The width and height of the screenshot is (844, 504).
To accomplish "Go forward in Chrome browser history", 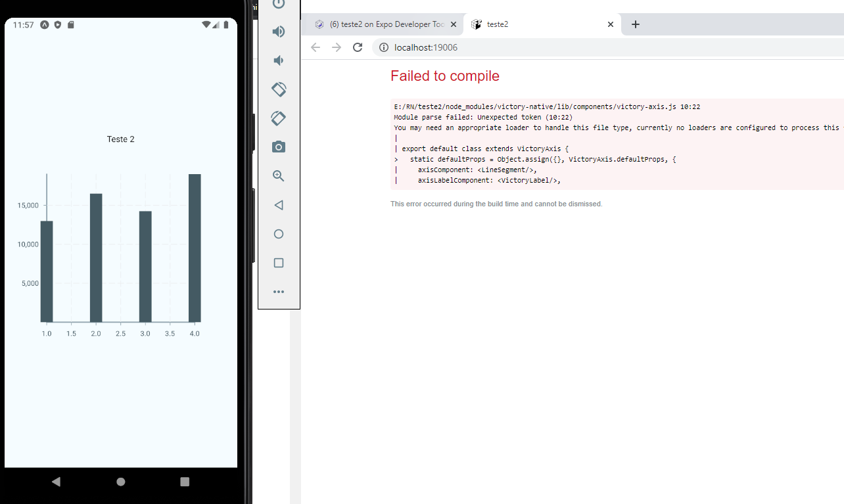I will (337, 47).
